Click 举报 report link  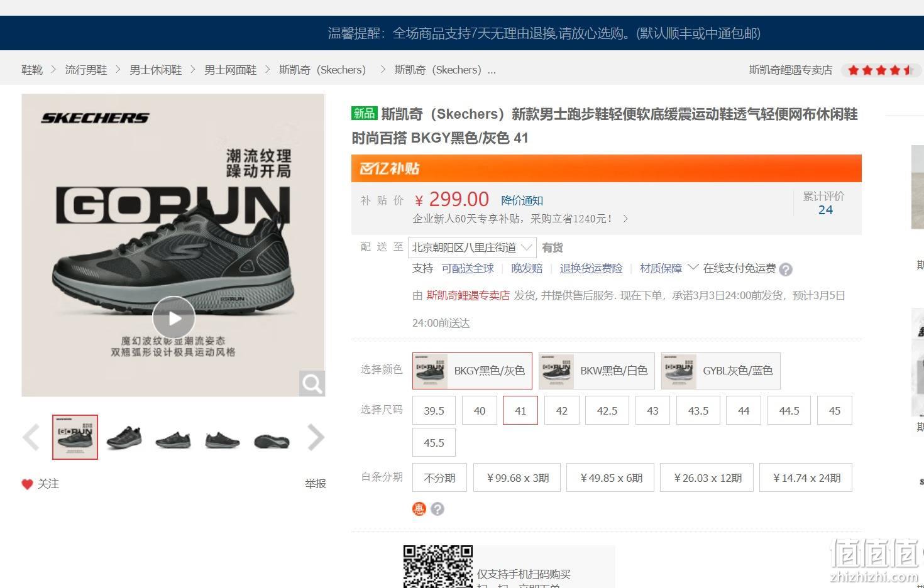coord(316,484)
